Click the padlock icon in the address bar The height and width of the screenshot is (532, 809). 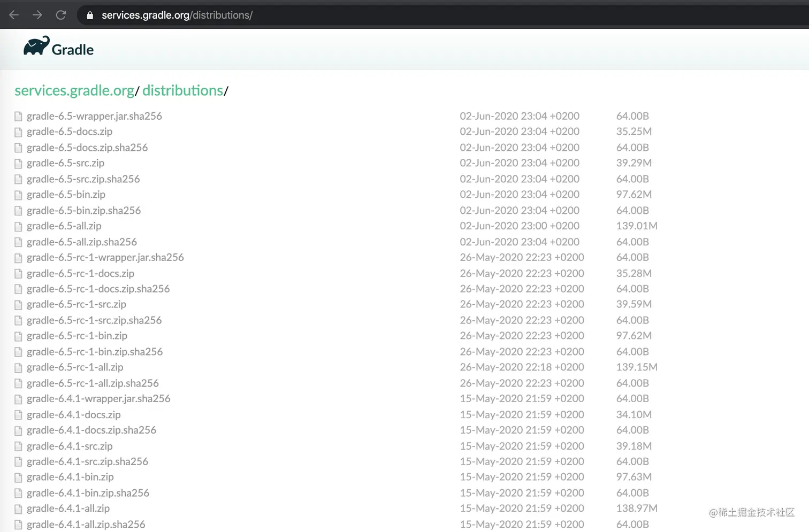pyautogui.click(x=90, y=16)
